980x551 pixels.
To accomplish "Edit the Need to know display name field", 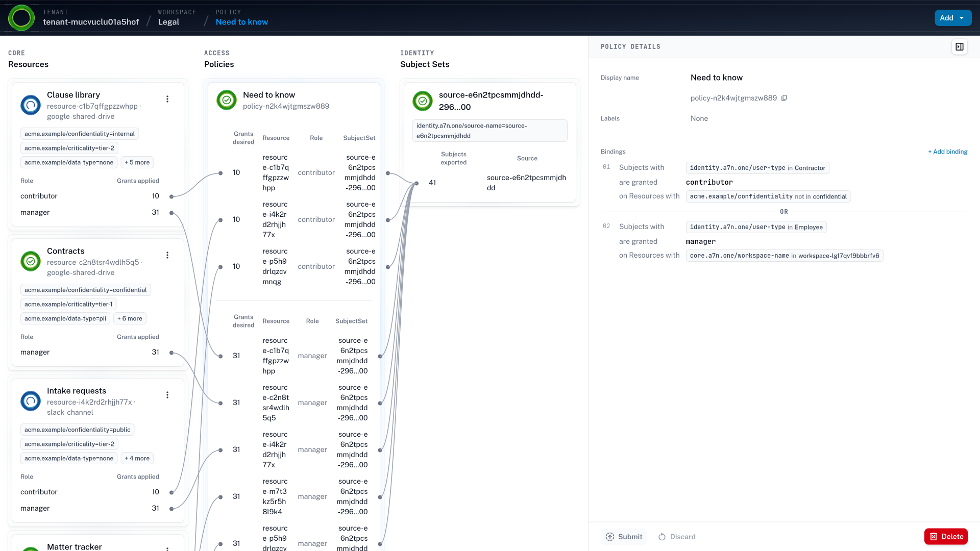I will click(x=717, y=78).
